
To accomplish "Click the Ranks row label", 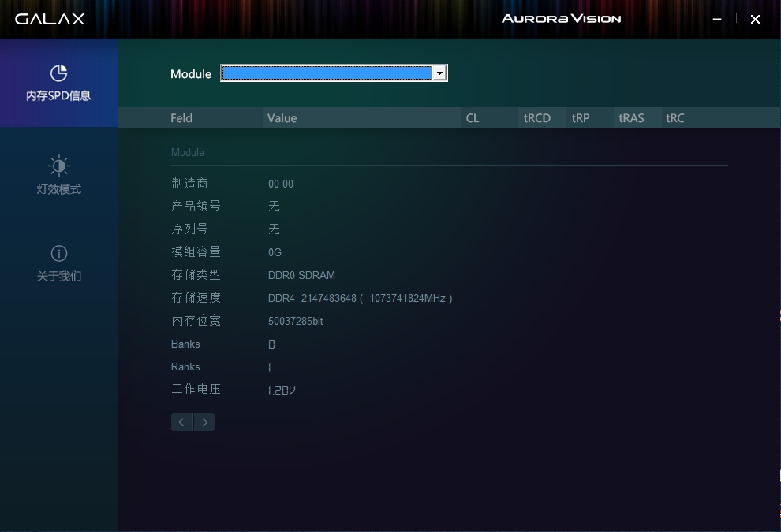I will click(x=185, y=366).
